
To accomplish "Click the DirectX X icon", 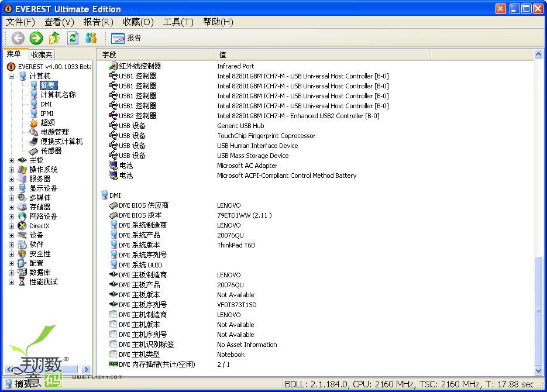I will click(x=22, y=226).
